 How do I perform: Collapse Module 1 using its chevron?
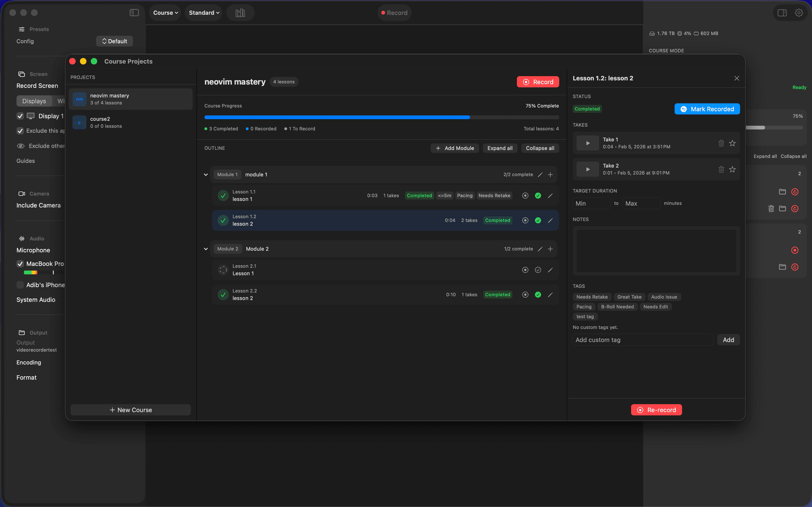pyautogui.click(x=206, y=174)
